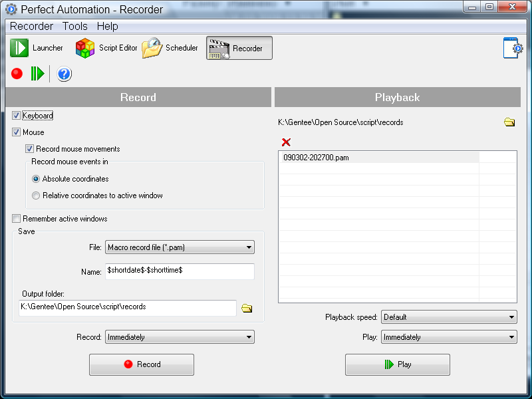Open the Help menu
The image size is (532, 399).
point(108,26)
